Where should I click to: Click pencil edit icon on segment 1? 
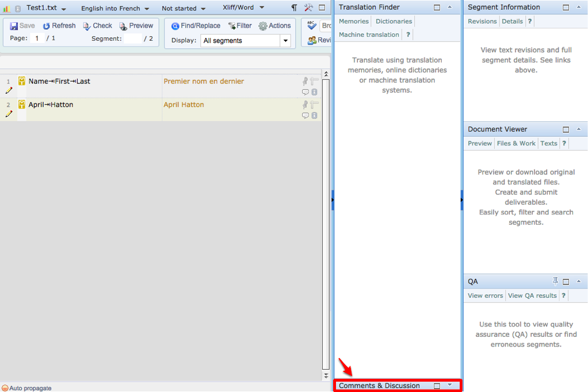click(9, 91)
